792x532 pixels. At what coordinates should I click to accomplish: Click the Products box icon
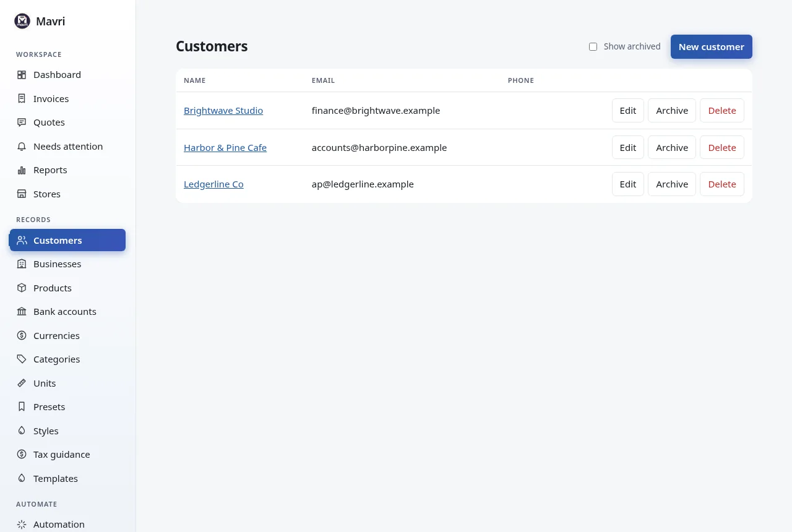pos(22,288)
